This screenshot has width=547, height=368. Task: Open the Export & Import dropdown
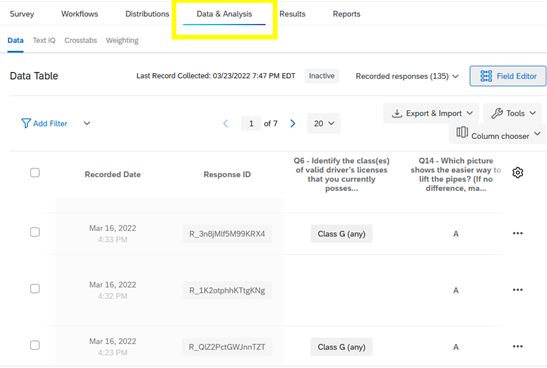431,113
